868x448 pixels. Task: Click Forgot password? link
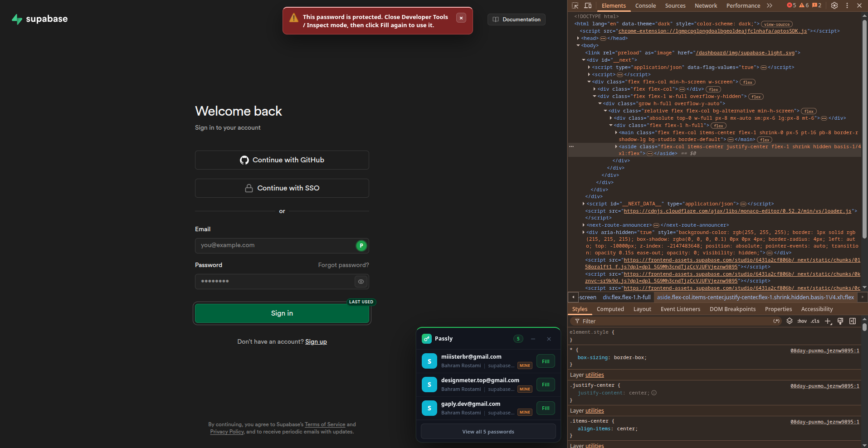[343, 265]
